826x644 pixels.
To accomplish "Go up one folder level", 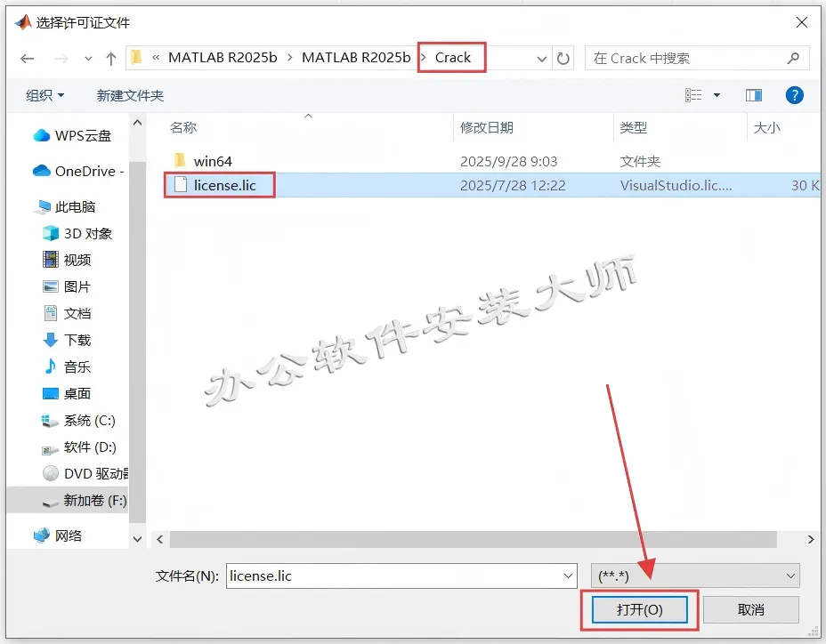I will point(110,59).
